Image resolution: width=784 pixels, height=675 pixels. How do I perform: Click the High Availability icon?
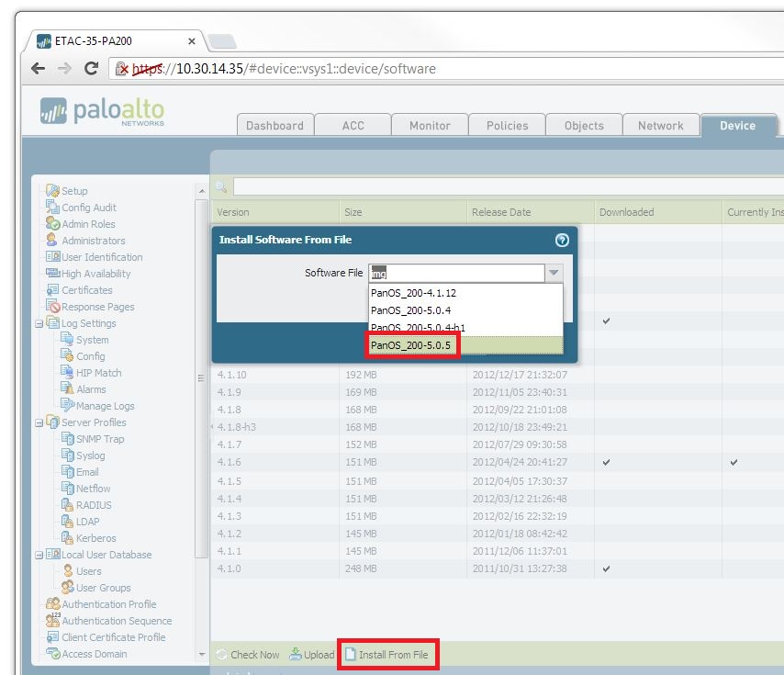coord(52,273)
